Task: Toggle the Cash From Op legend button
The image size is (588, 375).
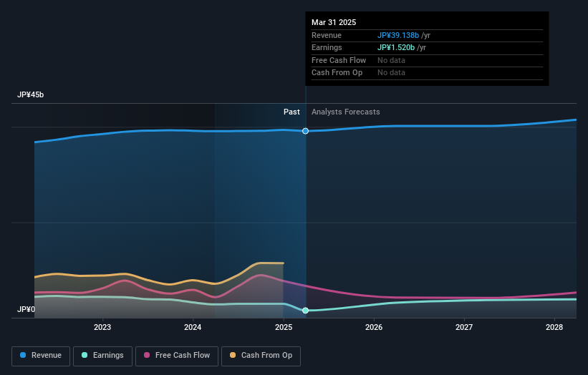Action: pyautogui.click(x=261, y=356)
